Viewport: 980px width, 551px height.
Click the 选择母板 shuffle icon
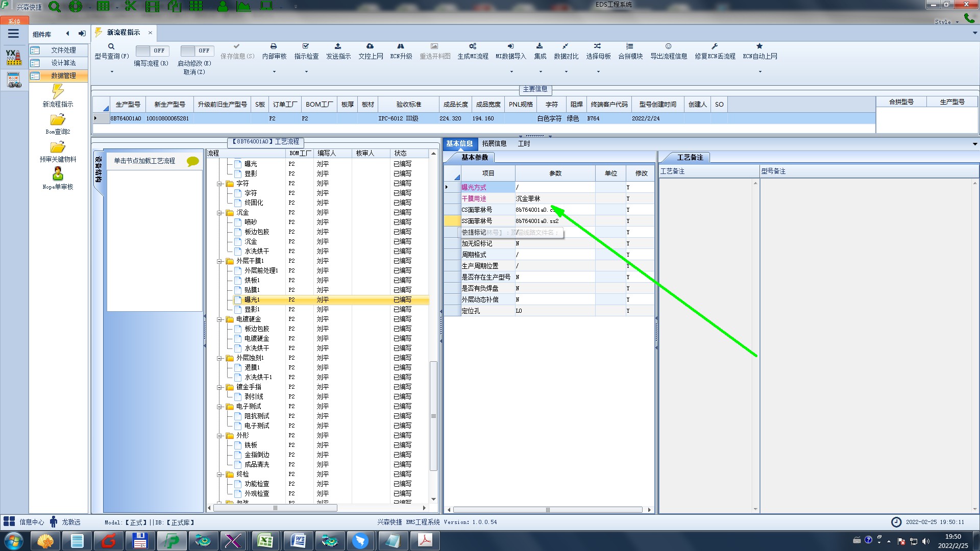click(x=598, y=46)
